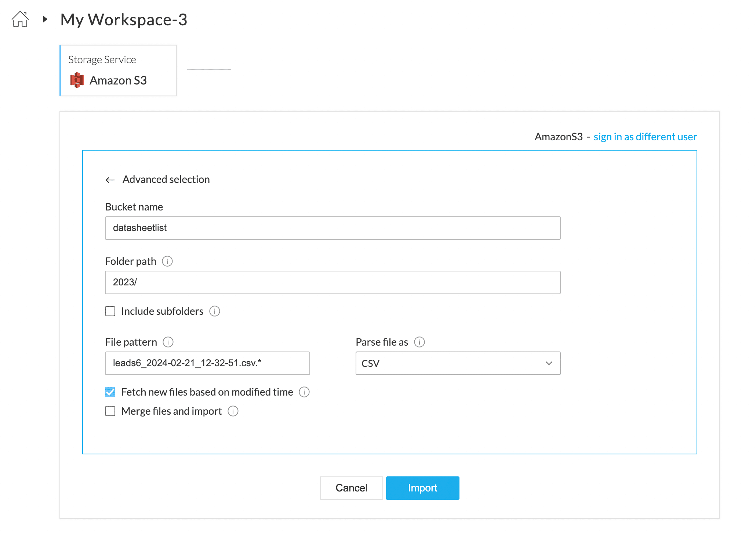Click the breadcrumb arrow next to home
Viewport: 756px width, 537px height.
(x=45, y=19)
